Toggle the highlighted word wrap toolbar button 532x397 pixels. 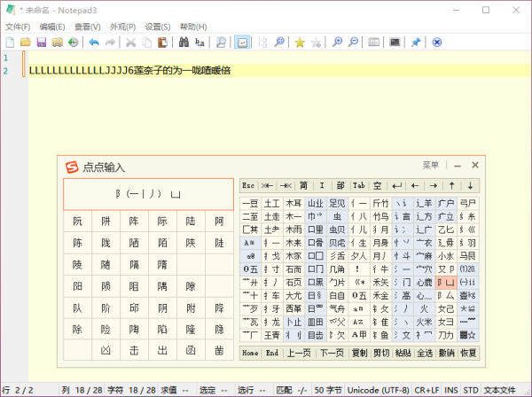pos(242,43)
